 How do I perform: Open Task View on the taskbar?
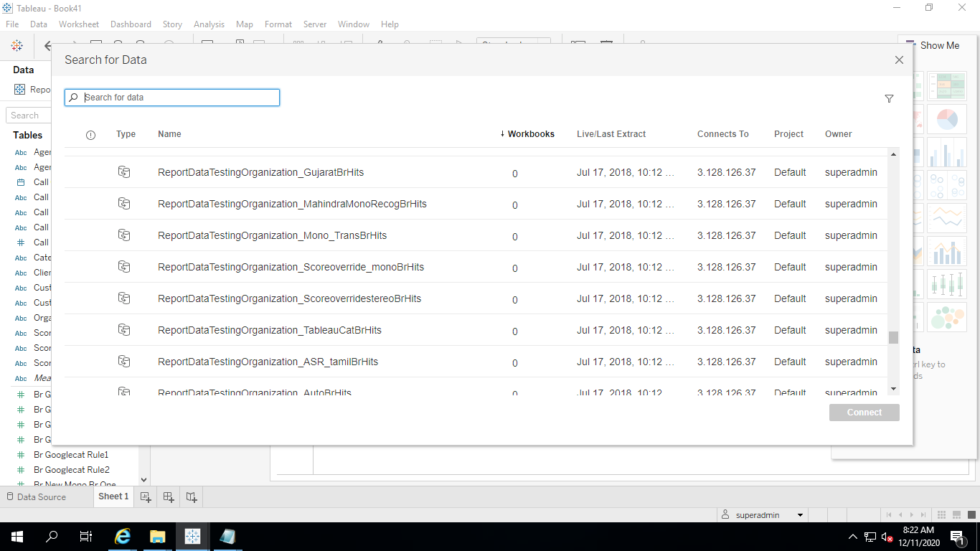click(x=86, y=536)
